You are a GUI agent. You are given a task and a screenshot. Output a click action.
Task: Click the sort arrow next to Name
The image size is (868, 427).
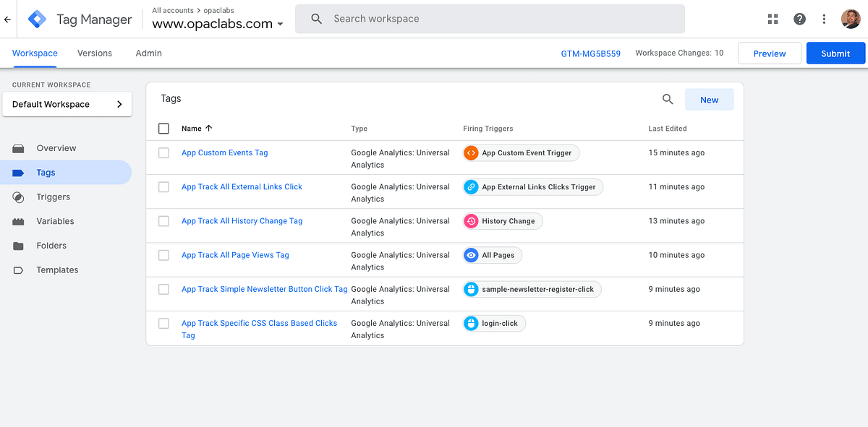pos(209,128)
